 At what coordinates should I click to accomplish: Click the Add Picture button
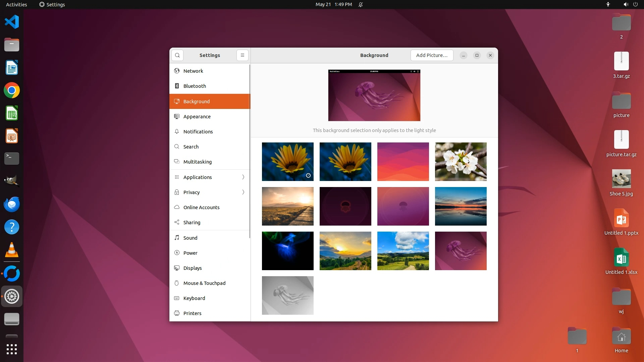click(x=432, y=55)
